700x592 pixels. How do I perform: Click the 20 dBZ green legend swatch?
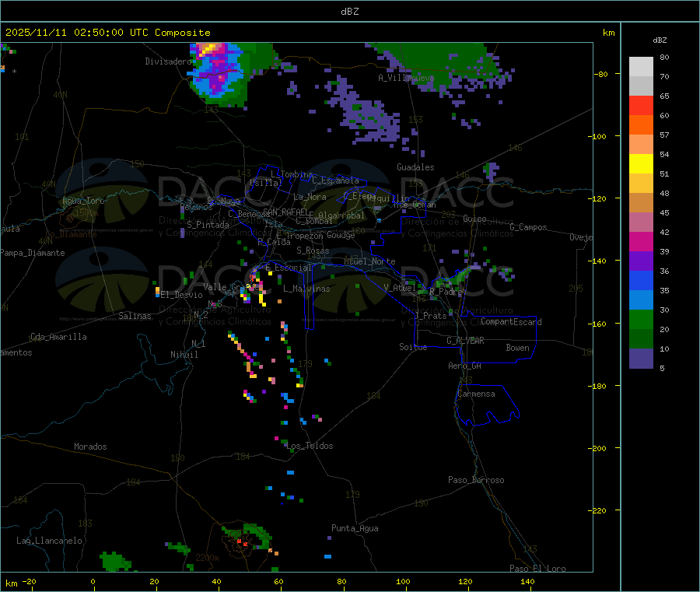click(641, 319)
